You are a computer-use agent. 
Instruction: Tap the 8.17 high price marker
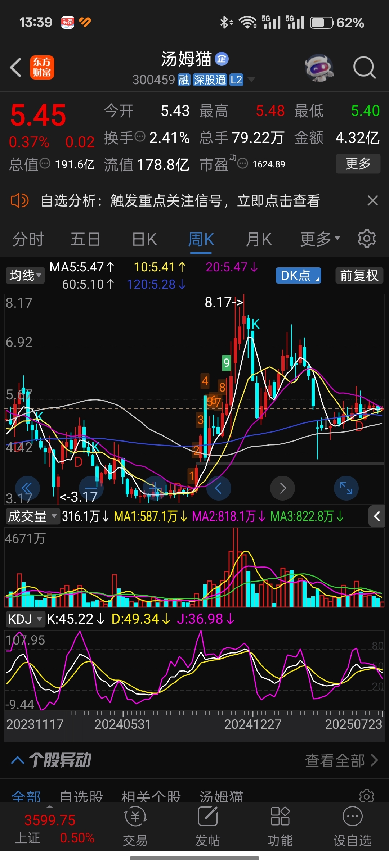[x=224, y=302]
